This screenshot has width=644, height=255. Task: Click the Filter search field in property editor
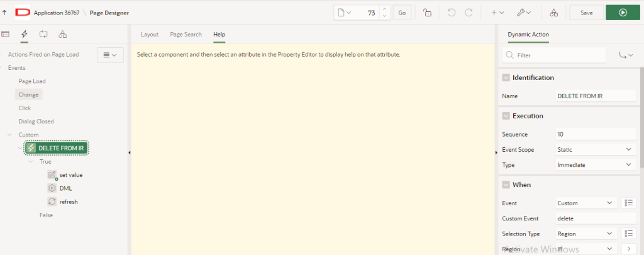pos(553,55)
